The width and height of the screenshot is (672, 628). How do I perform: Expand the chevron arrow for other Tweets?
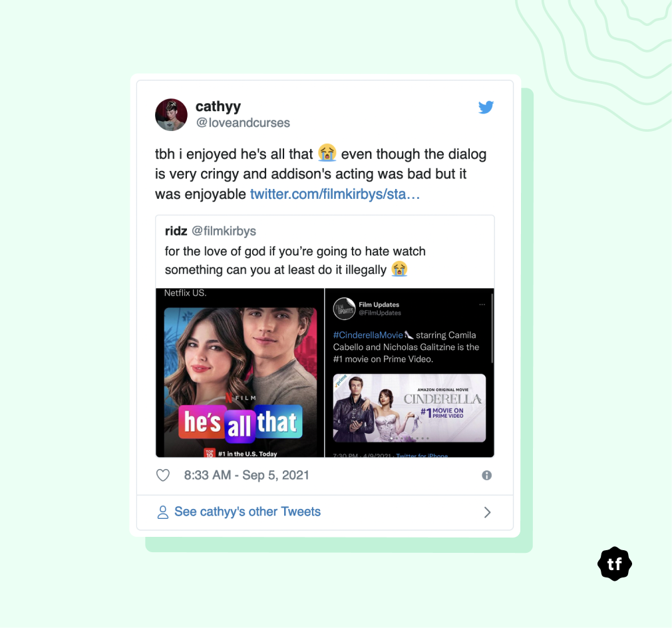487,512
